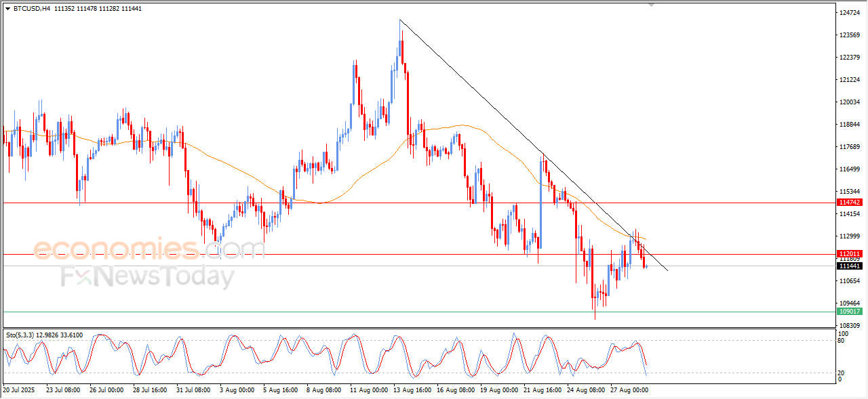Click the triangle icon before BTCUSD,H4

tap(7, 8)
